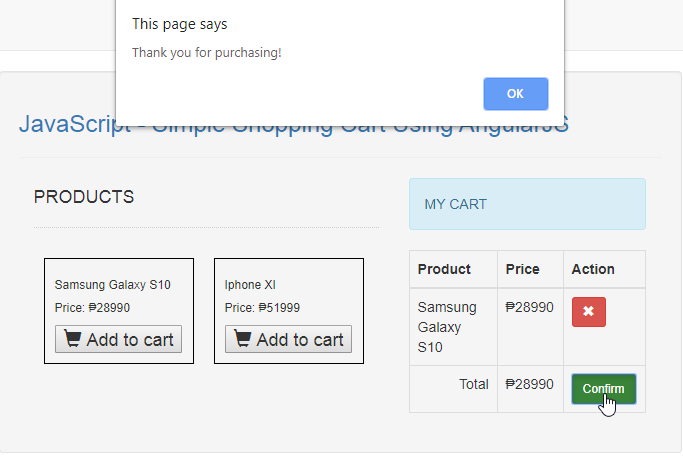
Task: Click the Action column header
Action: 593,269
